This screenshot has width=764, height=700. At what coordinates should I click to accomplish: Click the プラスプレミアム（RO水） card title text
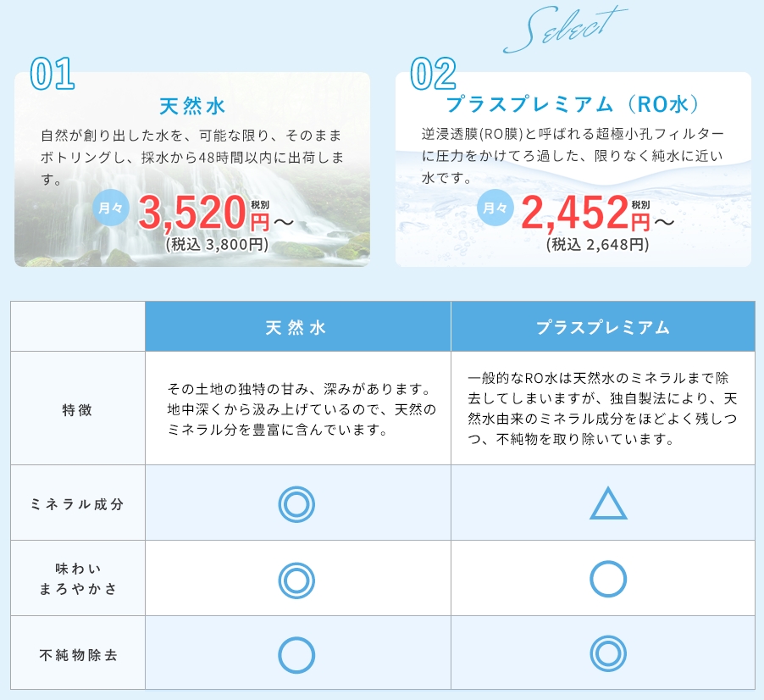pyautogui.click(x=573, y=105)
